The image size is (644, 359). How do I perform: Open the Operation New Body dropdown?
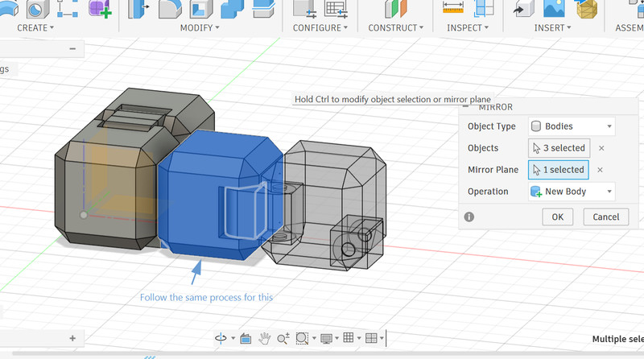tap(572, 192)
